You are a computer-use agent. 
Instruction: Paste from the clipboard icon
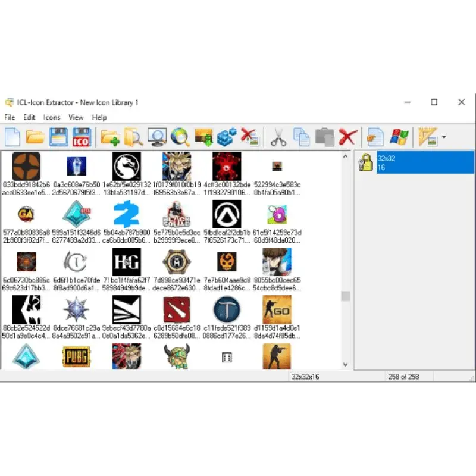(324, 137)
